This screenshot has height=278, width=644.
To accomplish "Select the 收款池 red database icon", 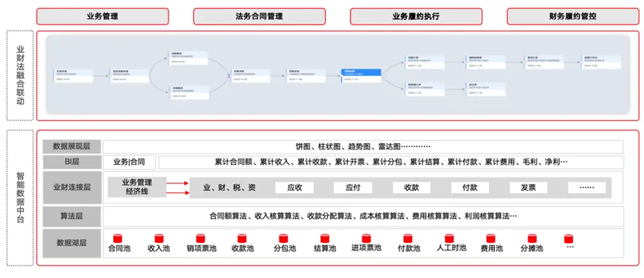I will point(242,238).
